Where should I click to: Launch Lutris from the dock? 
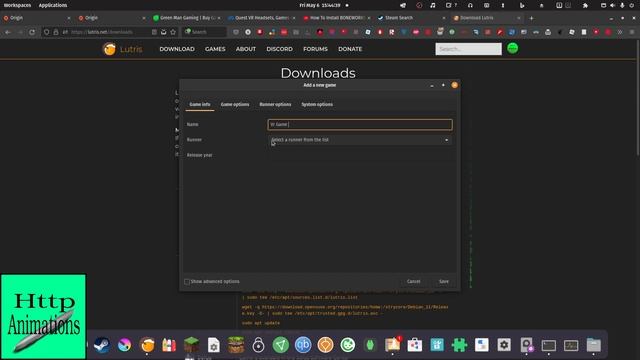[x=147, y=345]
